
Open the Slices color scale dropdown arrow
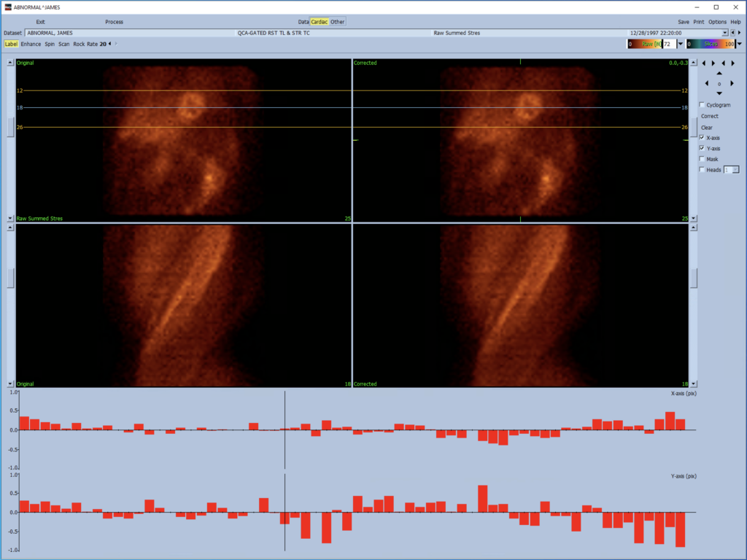pos(740,44)
